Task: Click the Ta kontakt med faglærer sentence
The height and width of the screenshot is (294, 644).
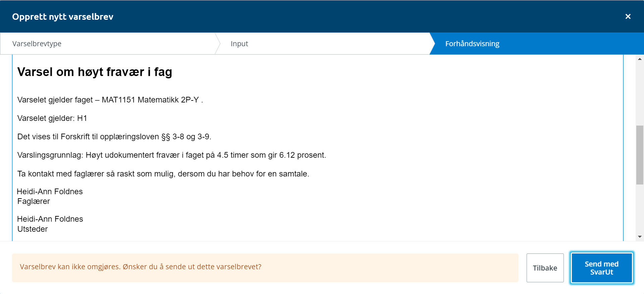Action: click(163, 174)
